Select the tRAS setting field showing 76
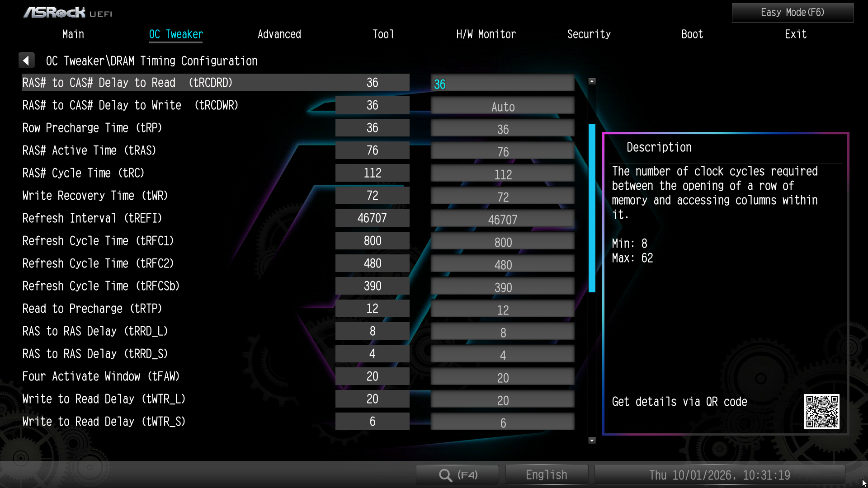This screenshot has height=488, width=868. 502,151
